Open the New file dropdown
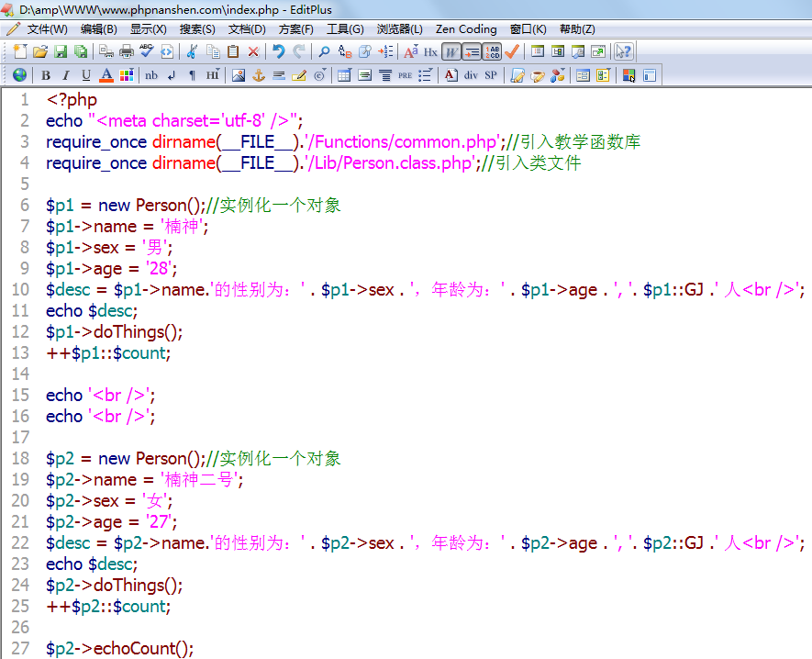Image resolution: width=812 pixels, height=659 pixels. (x=19, y=51)
